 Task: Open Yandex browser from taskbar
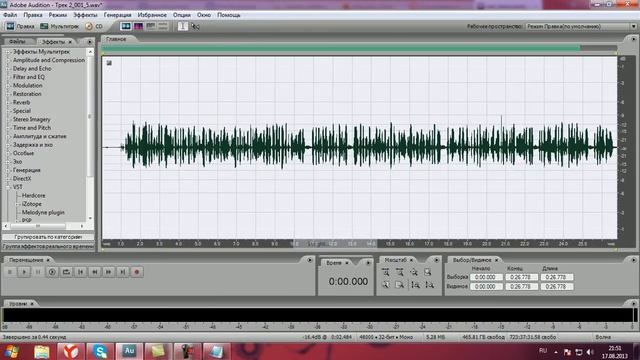[x=71, y=351]
